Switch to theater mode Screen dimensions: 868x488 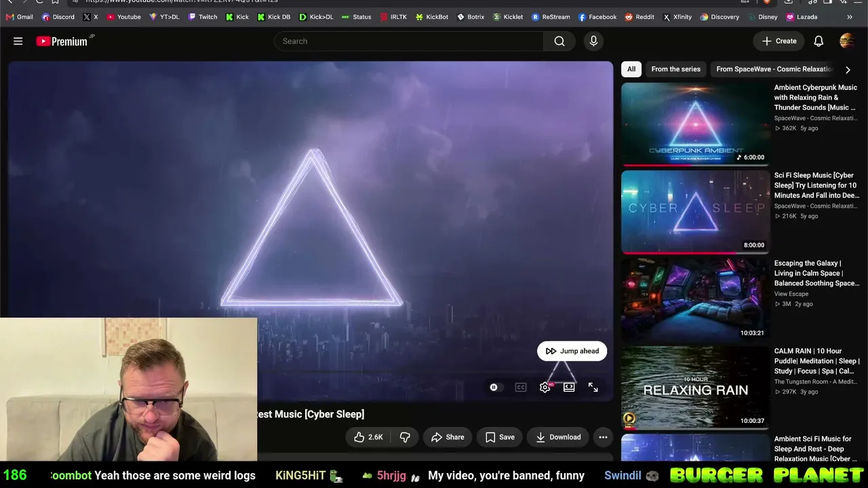click(569, 387)
